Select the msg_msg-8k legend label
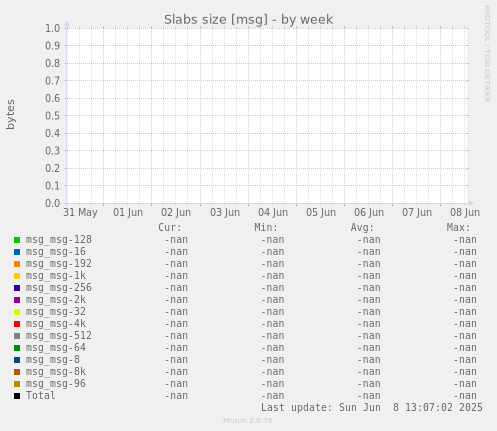The height and width of the screenshot is (431, 497). [x=56, y=372]
